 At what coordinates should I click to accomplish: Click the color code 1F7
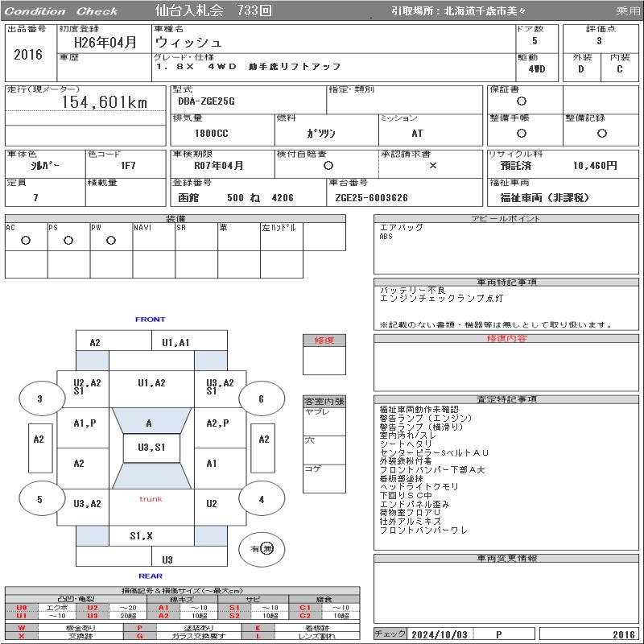click(x=128, y=165)
